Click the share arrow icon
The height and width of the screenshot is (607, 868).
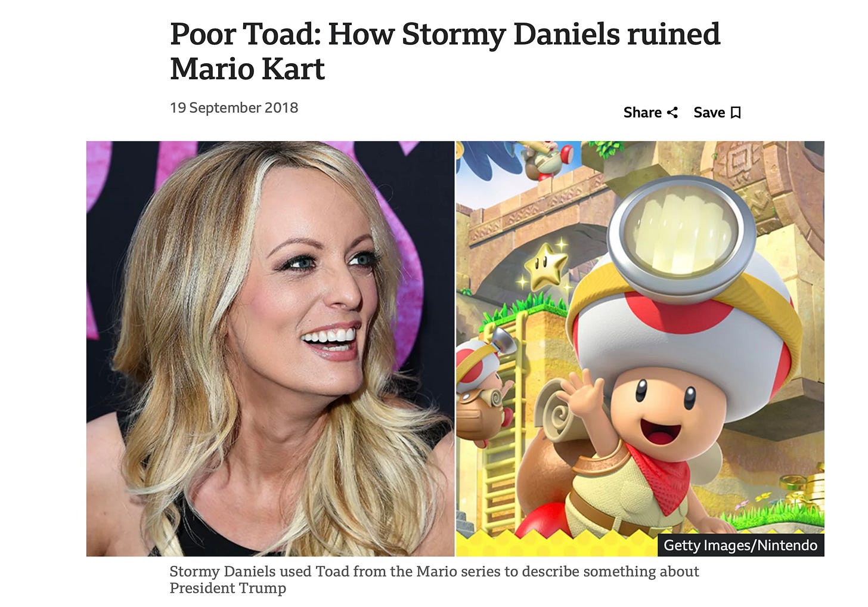pyautogui.click(x=672, y=113)
